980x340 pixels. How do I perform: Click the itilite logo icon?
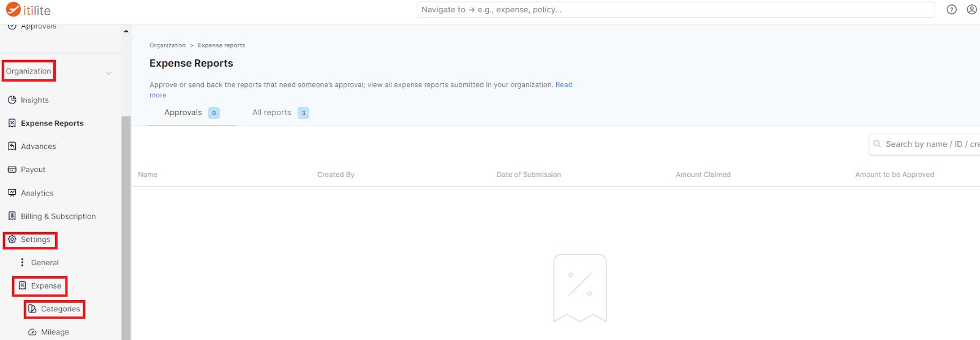tap(13, 9)
